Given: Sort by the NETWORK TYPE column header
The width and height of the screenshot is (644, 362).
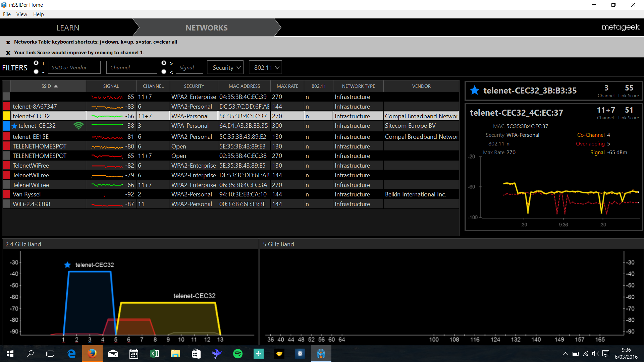Looking at the screenshot, I should 359,86.
